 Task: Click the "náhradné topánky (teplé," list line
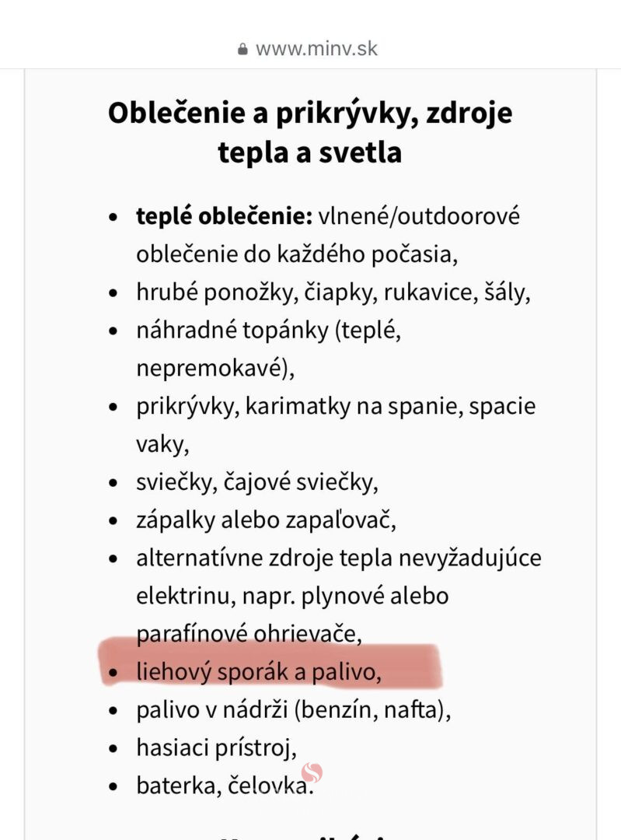pos(268,331)
